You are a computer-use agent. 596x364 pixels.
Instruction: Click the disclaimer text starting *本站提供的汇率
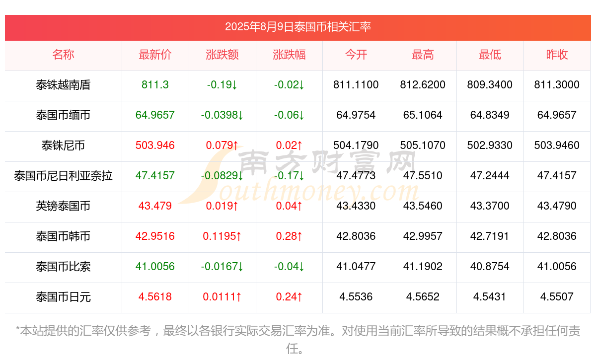[x=298, y=340]
